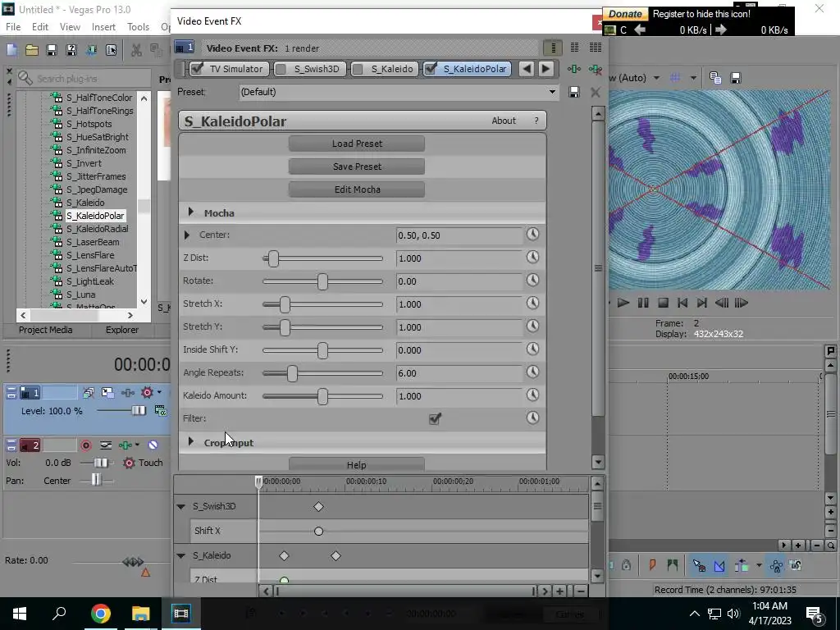Open the Edit menu

[x=40, y=27]
